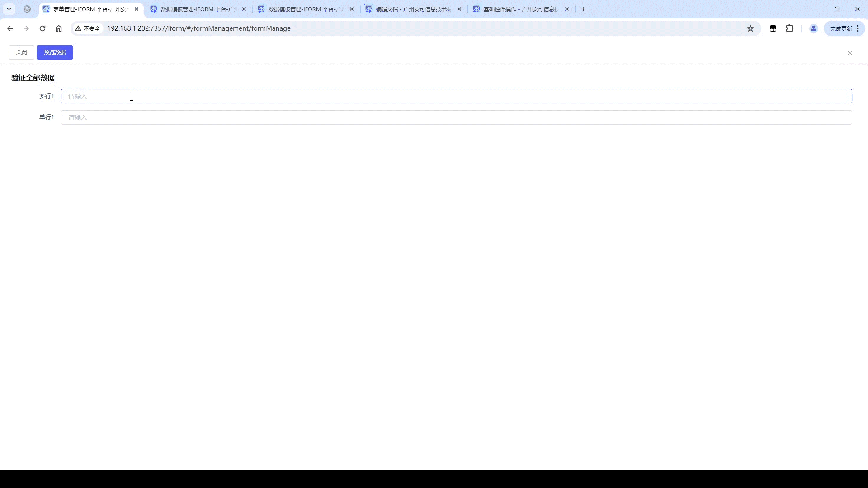Viewport: 868px width, 488px height.
Task: Click the browser reload page icon
Action: point(42,28)
